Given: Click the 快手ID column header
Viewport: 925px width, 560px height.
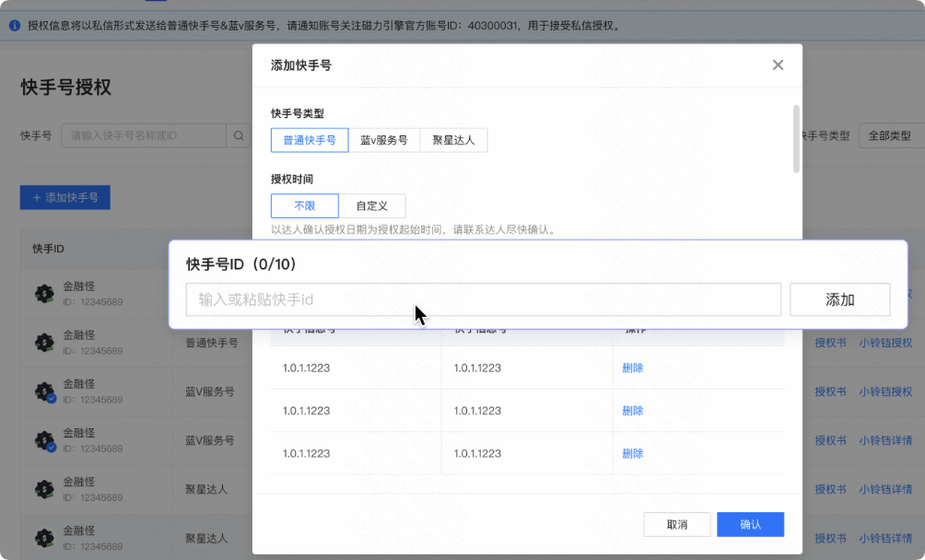Looking at the screenshot, I should click(49, 249).
